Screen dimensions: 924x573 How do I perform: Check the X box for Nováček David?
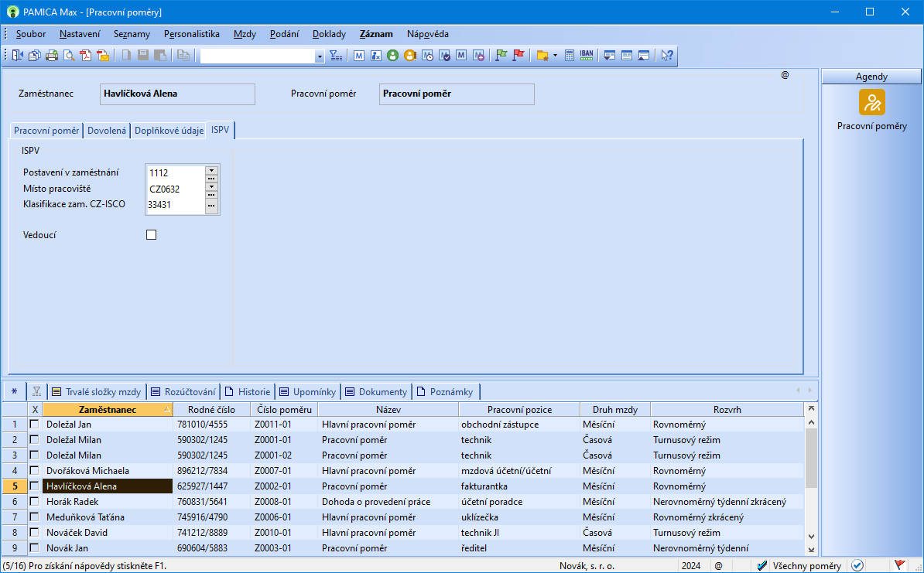[x=35, y=532]
